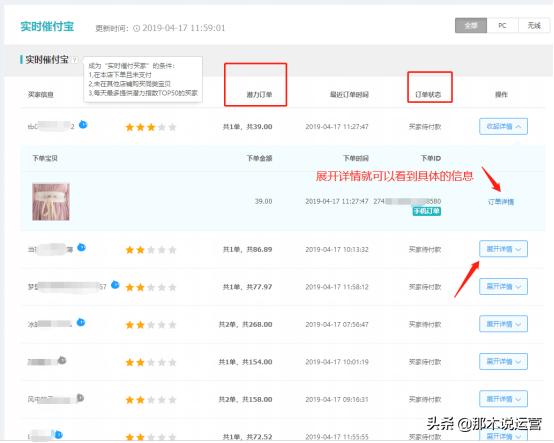
Task: Select the 全部 tab at top right
Action: pyautogui.click(x=471, y=26)
